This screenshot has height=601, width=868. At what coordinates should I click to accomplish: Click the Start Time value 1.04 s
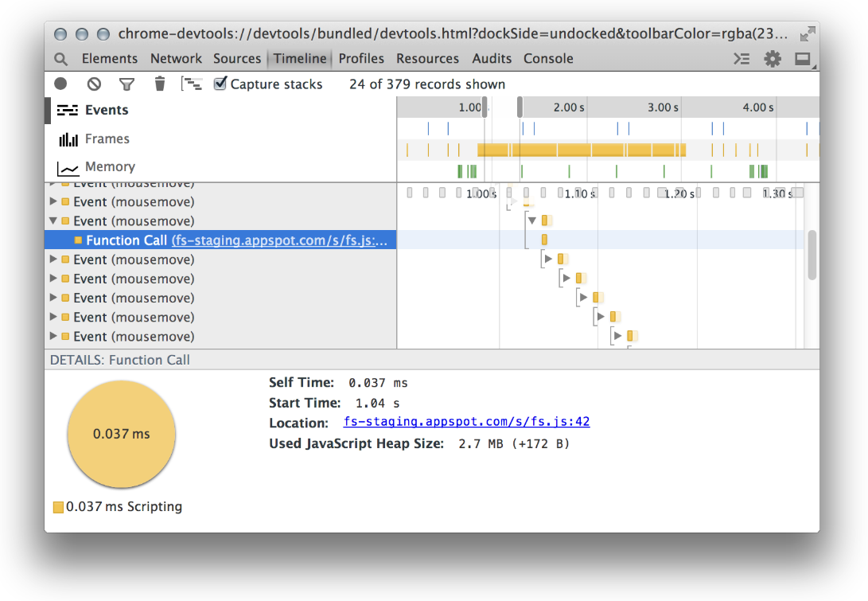click(378, 404)
